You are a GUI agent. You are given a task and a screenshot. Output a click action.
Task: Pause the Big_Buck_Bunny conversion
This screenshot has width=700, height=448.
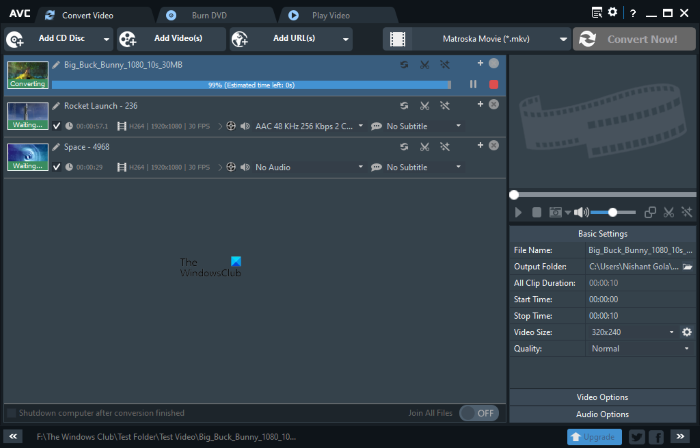pyautogui.click(x=473, y=84)
